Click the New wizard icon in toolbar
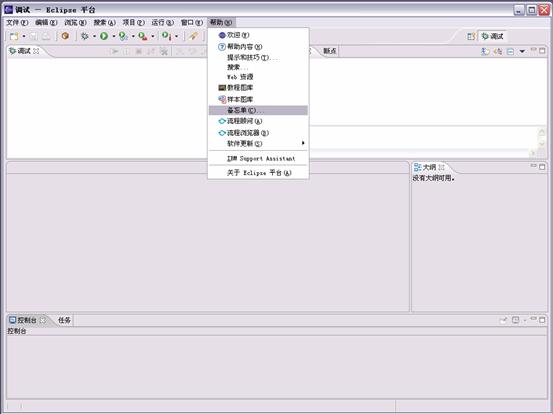553x414 pixels. tap(14, 36)
